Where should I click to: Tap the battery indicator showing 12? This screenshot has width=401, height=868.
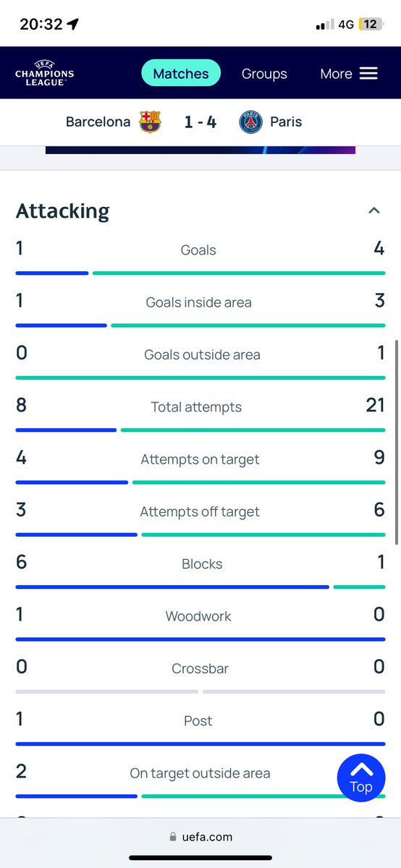369,24
